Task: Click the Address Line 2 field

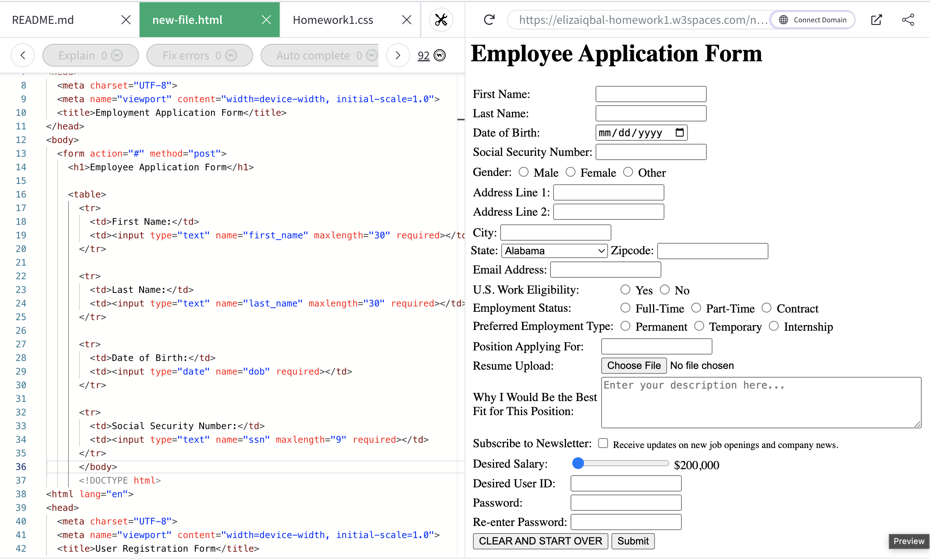Action: click(x=608, y=212)
